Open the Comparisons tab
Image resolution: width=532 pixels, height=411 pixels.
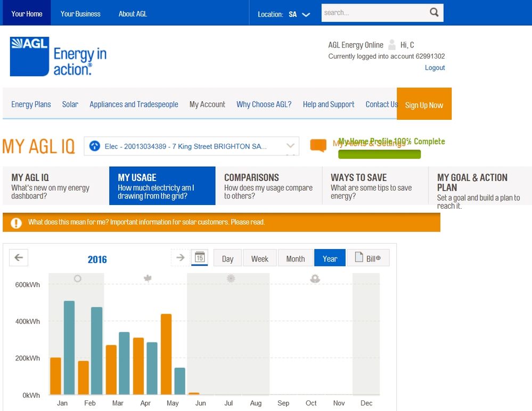[x=268, y=186]
